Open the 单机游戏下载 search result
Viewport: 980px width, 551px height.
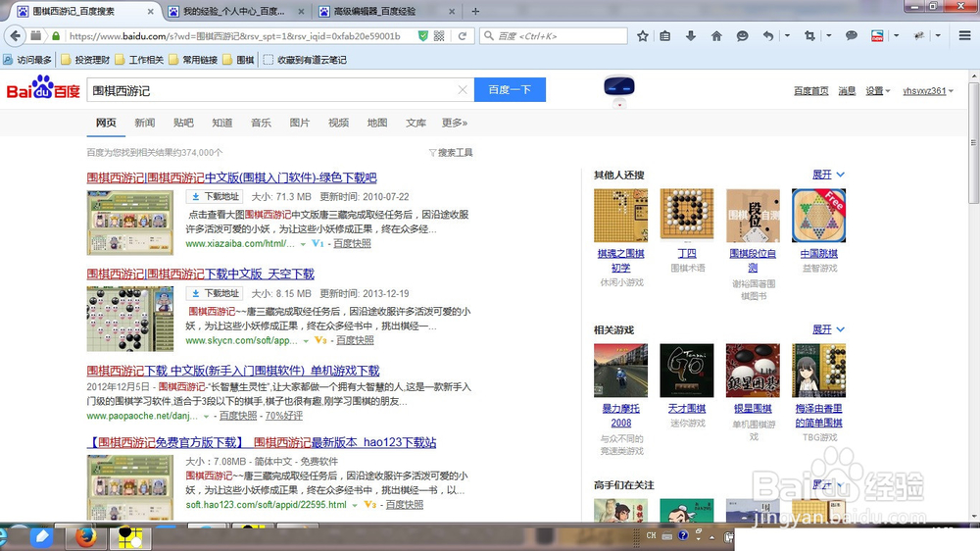233,371
